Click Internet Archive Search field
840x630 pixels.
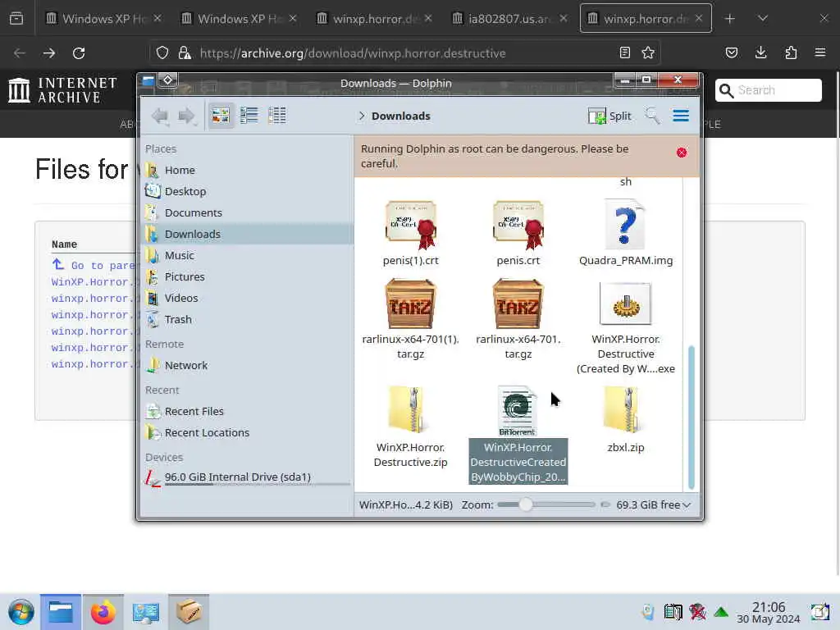768,90
